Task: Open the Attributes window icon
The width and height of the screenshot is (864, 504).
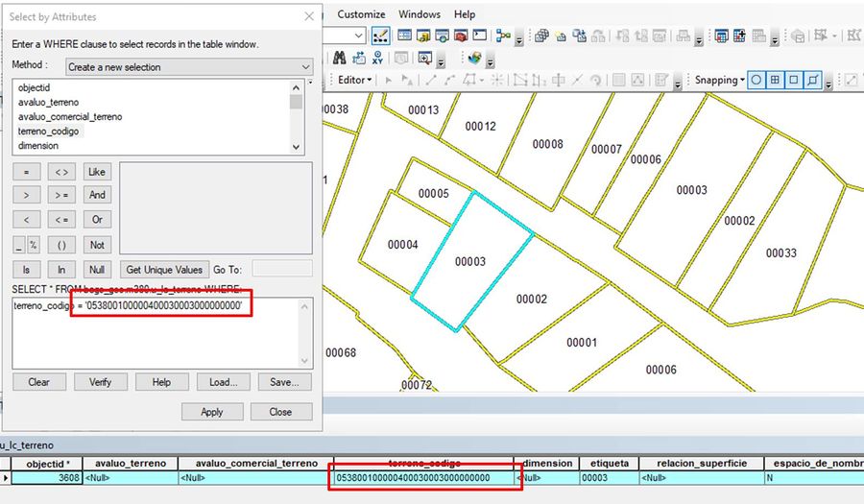Action: point(619,80)
